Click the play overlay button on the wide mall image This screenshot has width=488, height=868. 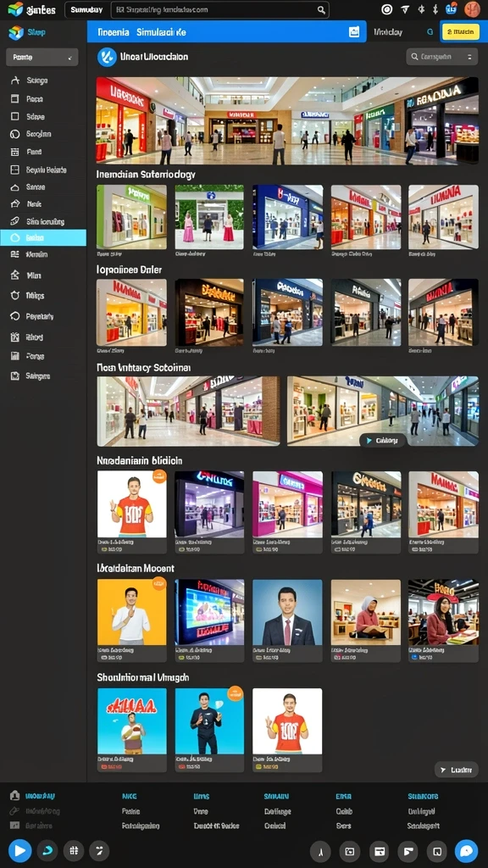click(x=382, y=440)
